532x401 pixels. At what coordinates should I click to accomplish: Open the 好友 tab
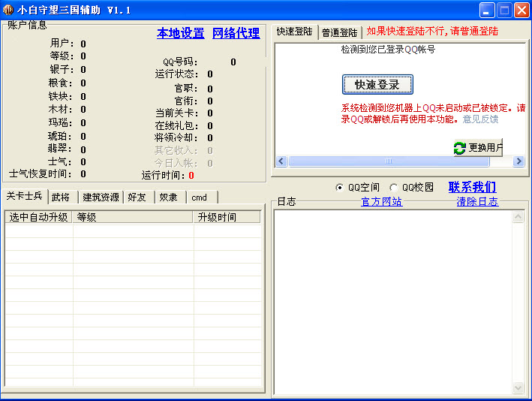point(139,197)
